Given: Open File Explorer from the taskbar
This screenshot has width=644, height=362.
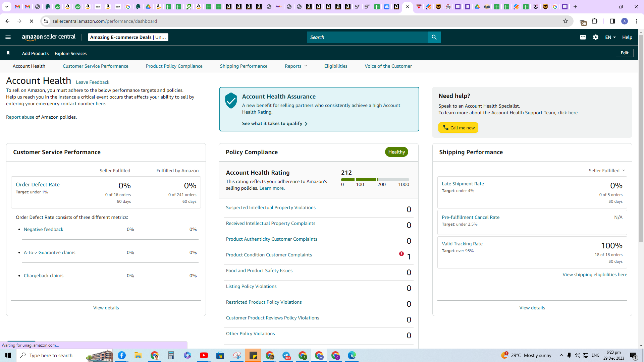Looking at the screenshot, I should pyautogui.click(x=138, y=355).
